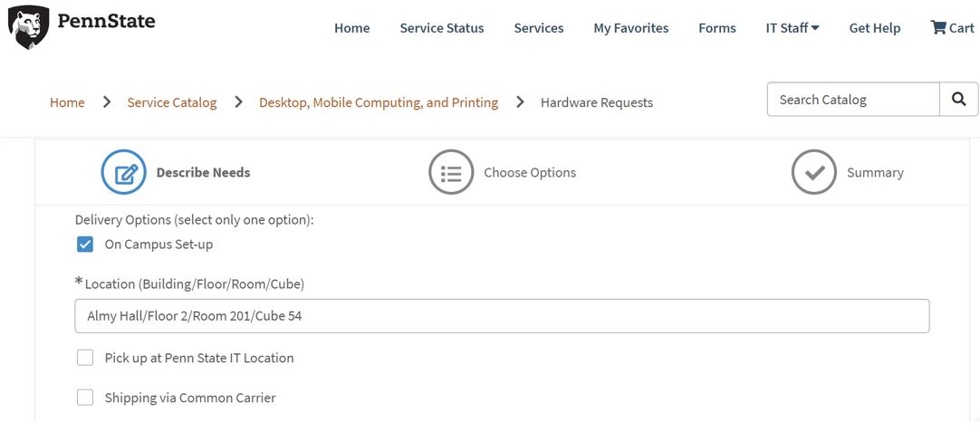
Task: Uncheck the On Campus Set-up checkbox
Action: click(85, 245)
